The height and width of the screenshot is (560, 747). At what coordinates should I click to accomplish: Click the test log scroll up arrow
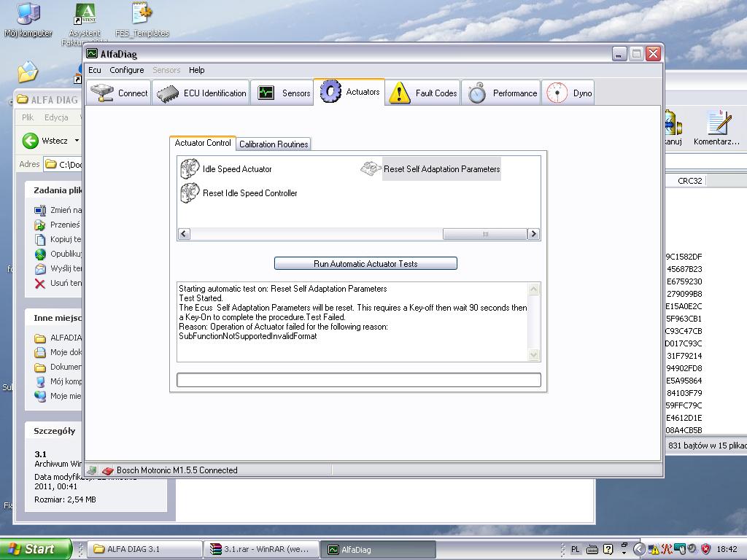[533, 289]
